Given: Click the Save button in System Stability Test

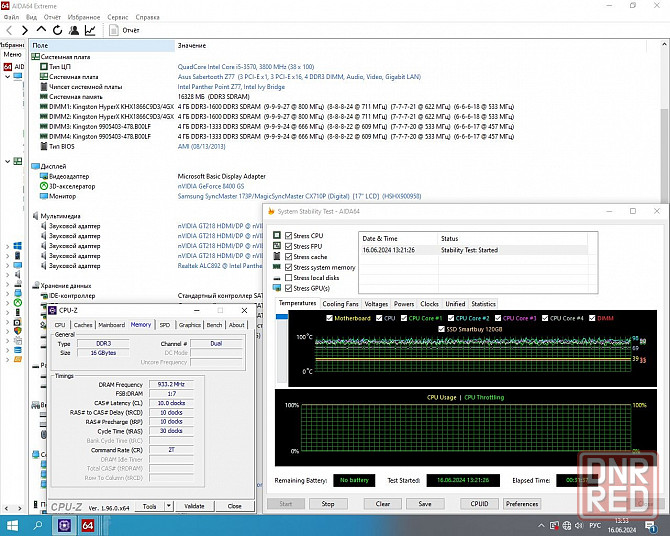Looking at the screenshot, I should (x=425, y=504).
